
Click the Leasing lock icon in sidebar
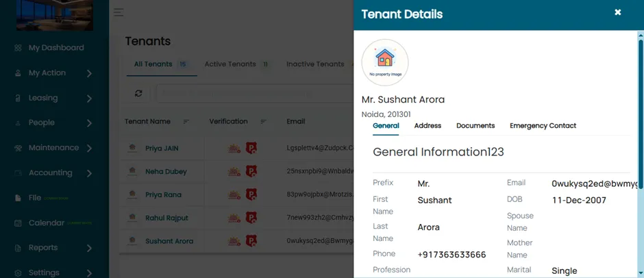point(18,98)
